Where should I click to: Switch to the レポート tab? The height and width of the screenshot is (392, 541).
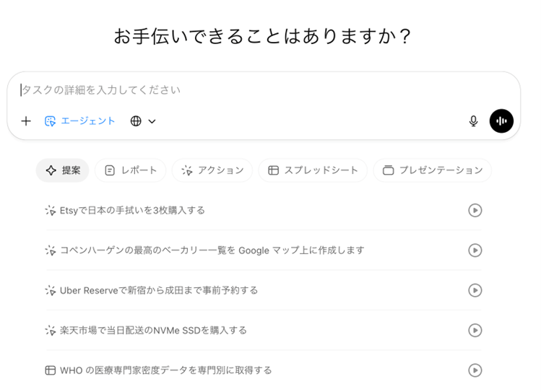click(131, 170)
